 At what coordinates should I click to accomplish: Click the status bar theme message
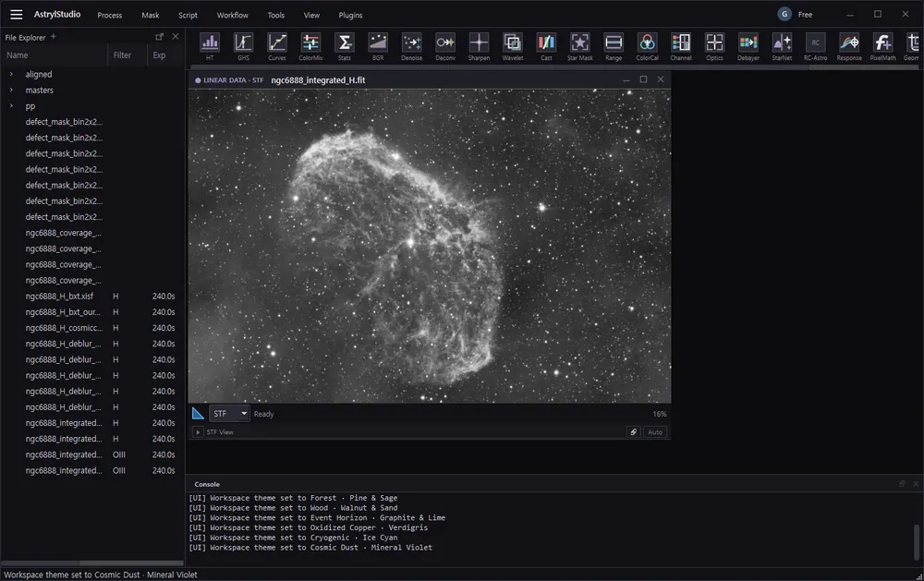click(101, 575)
